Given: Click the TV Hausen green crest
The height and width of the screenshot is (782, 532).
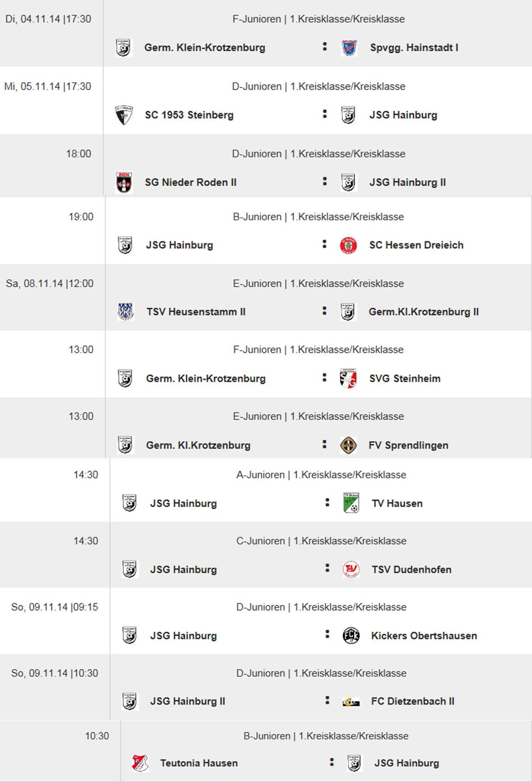Looking at the screenshot, I should [x=351, y=504].
